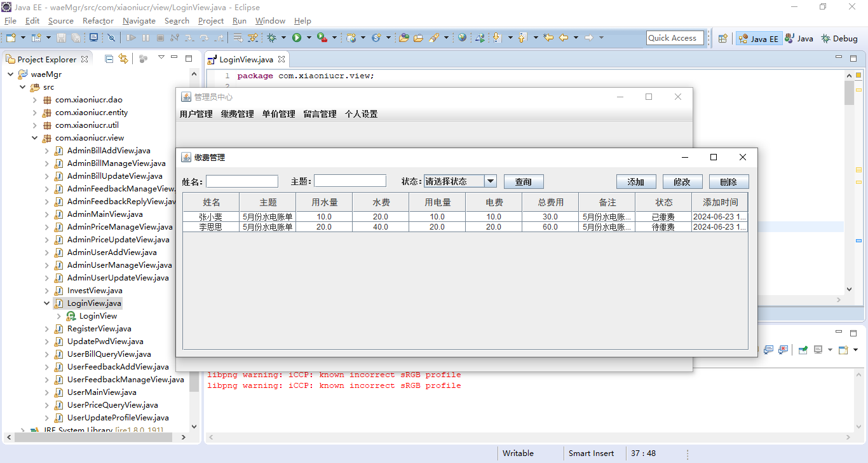Click the Skip All Breakpoints icon
The image size is (868, 463).
(x=111, y=38)
